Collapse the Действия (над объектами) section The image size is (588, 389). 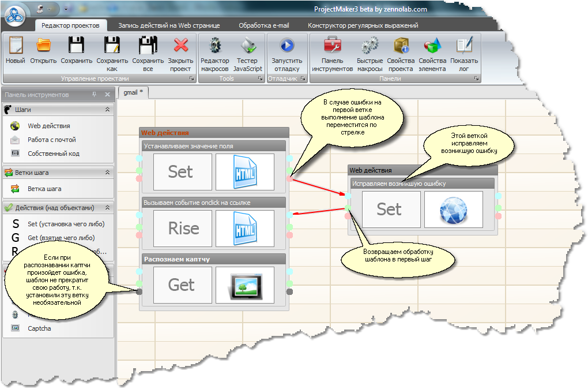[107, 208]
